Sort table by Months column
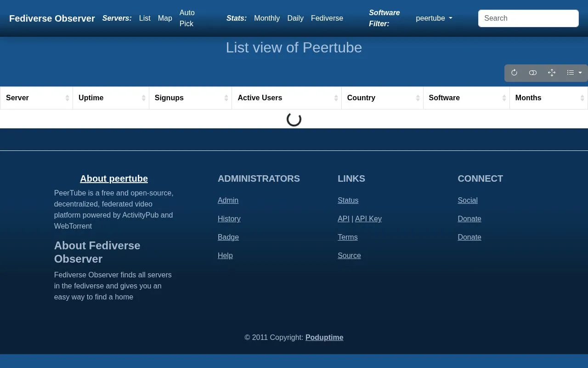This screenshot has height=368, width=588. tap(548, 98)
